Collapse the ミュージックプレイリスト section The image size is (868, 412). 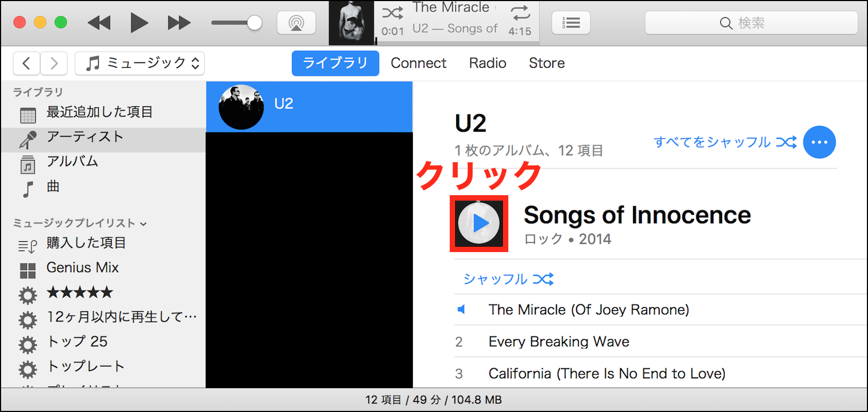[x=143, y=223]
